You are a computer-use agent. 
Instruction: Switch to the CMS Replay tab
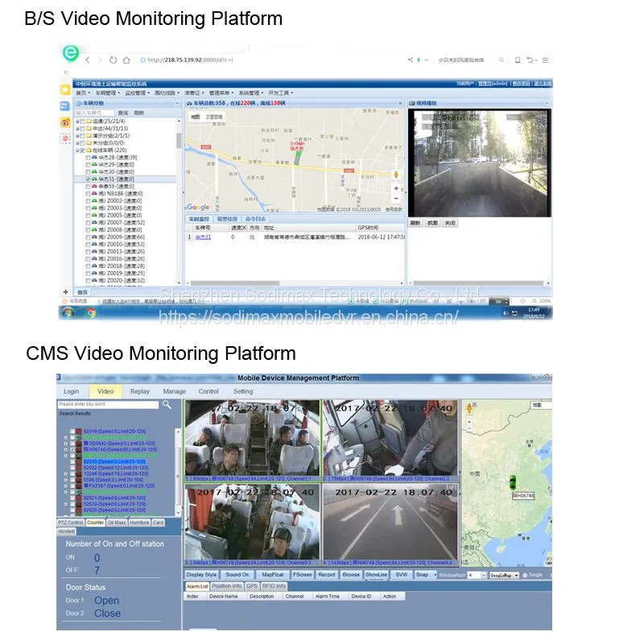(139, 391)
